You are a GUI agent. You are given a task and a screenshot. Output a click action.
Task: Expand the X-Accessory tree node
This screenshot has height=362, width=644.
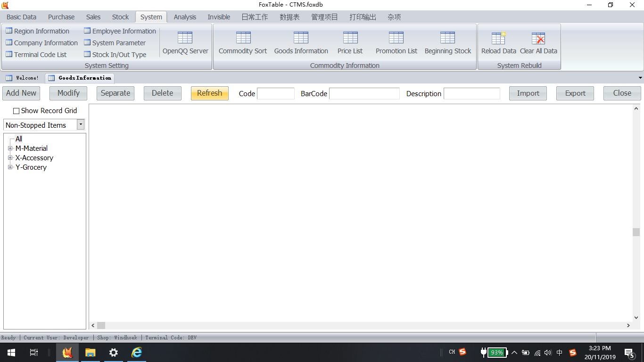click(x=10, y=157)
